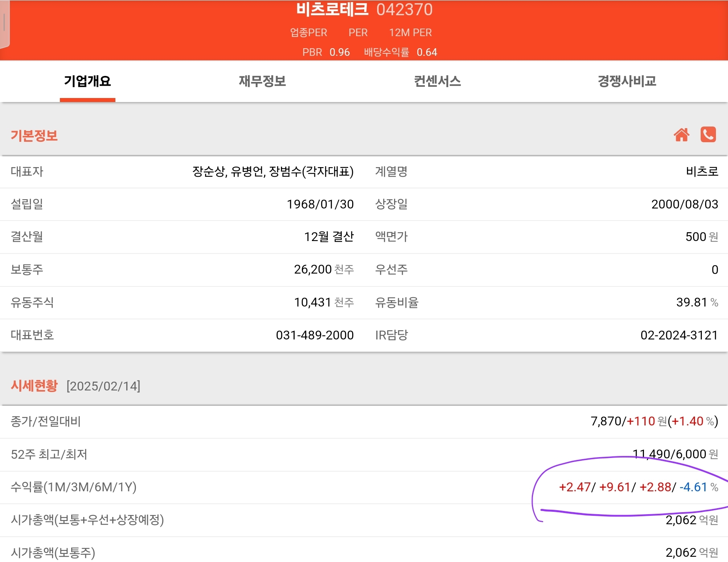Tap the 우선주 value 0
Screen dimensions: 728x562
tap(715, 270)
